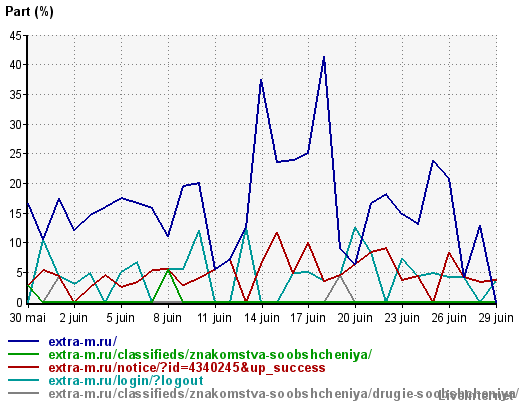
Task: Click the 20 y-axis value
Action: point(15,184)
